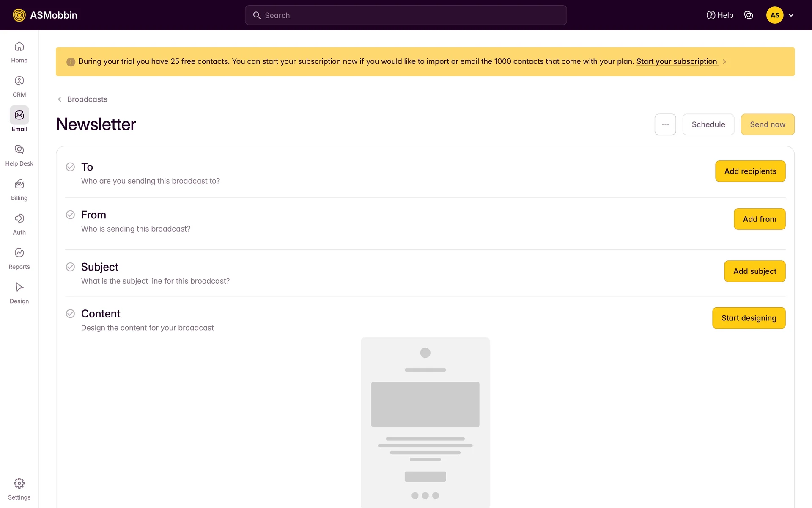The width and height of the screenshot is (812, 508).
Task: Expand the AS account dropdown arrow
Action: [791, 15]
